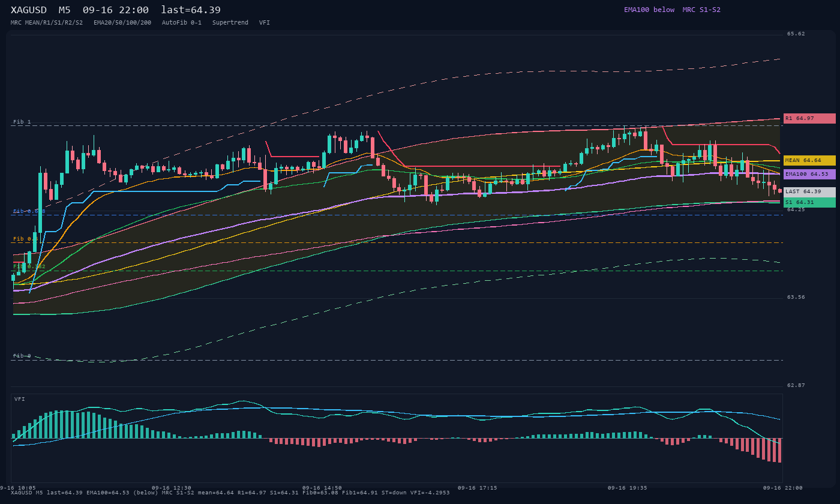Click the 'Fib 0.382' level label
The width and height of the screenshot is (840, 504).
(29, 266)
